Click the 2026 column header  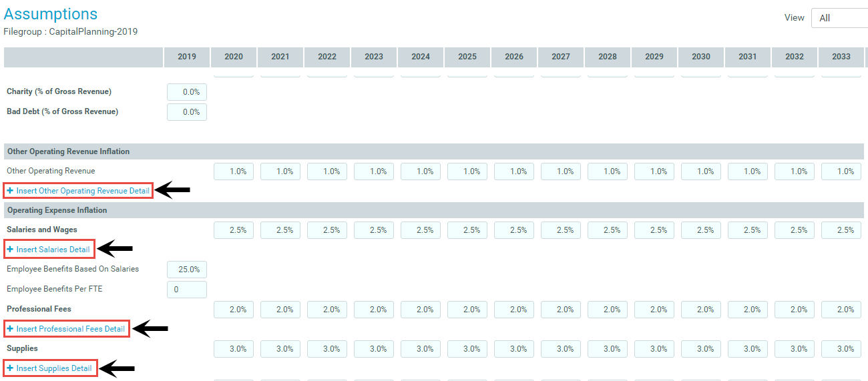coord(514,57)
